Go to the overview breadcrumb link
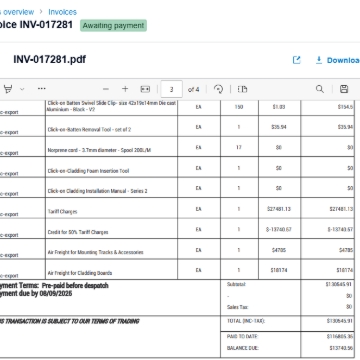The image size is (360, 360). click(17, 12)
